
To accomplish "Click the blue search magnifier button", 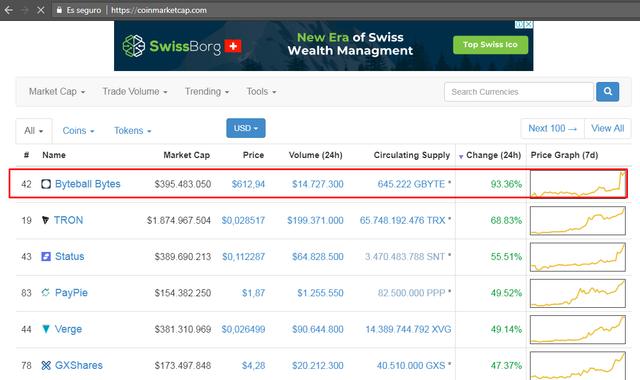I will [607, 92].
